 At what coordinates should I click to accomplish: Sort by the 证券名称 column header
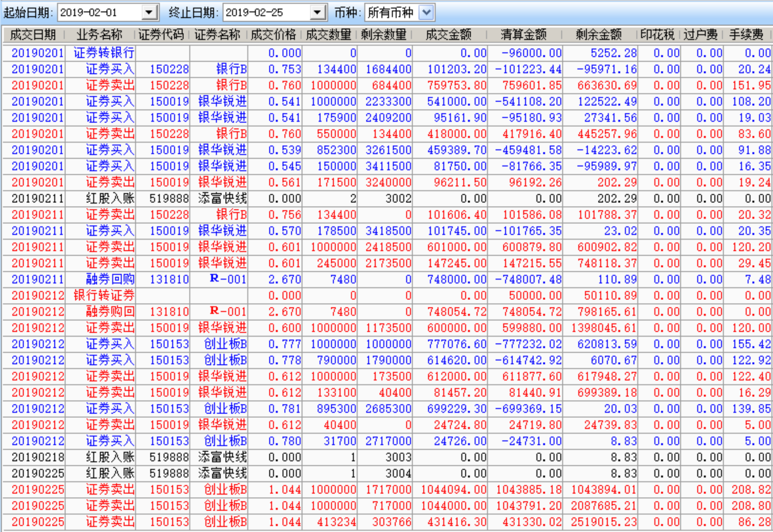pos(219,35)
